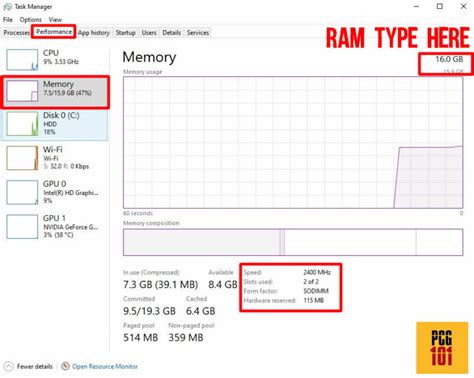Open Resource Monitor link
This screenshot has height=378, width=474.
coord(105,366)
